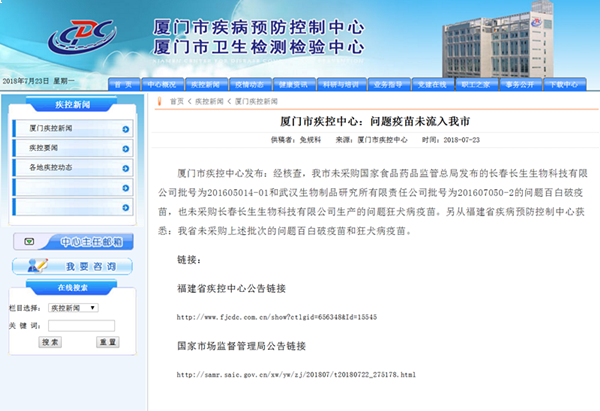Open the 中心概况 navigation tab
Screen dimensions: 600x411
(x=162, y=84)
